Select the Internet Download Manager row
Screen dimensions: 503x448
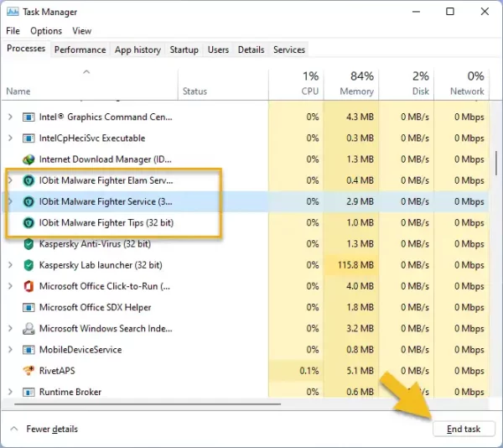click(246, 159)
